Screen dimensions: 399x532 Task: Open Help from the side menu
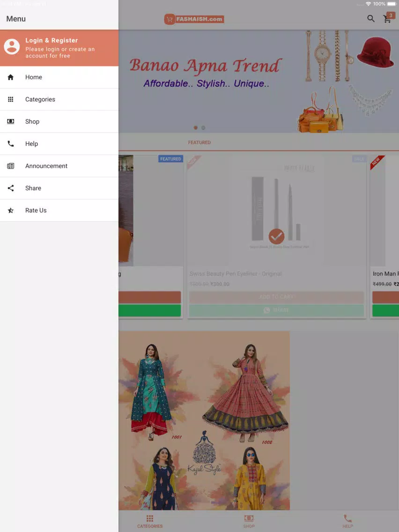59,144
